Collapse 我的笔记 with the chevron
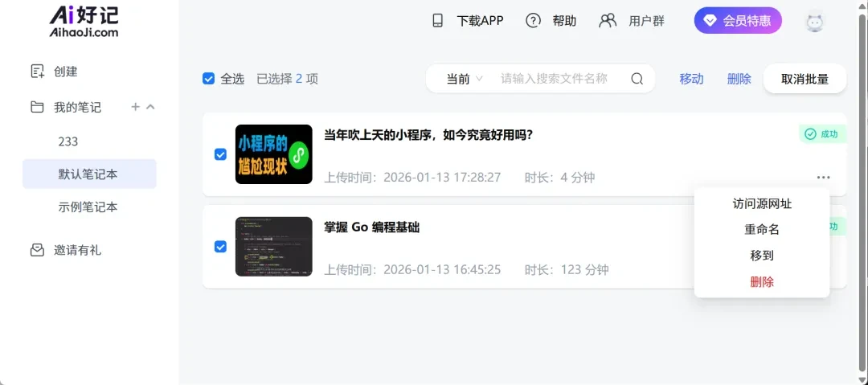This screenshot has width=868, height=385. 150,107
